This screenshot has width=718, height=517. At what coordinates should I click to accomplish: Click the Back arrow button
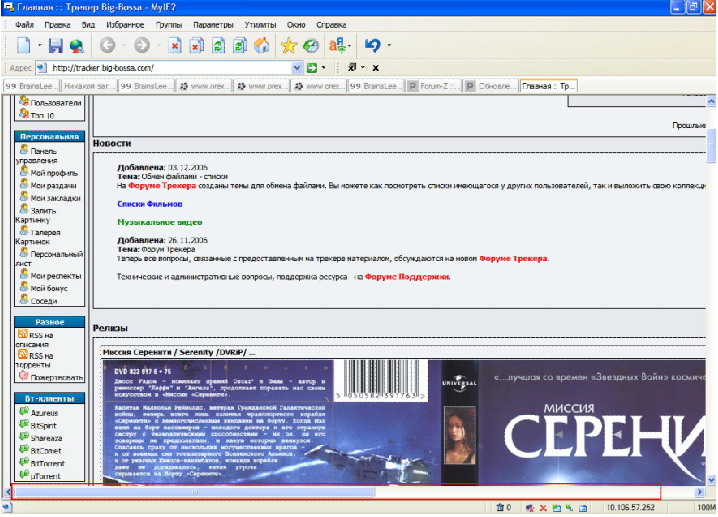click(108, 45)
